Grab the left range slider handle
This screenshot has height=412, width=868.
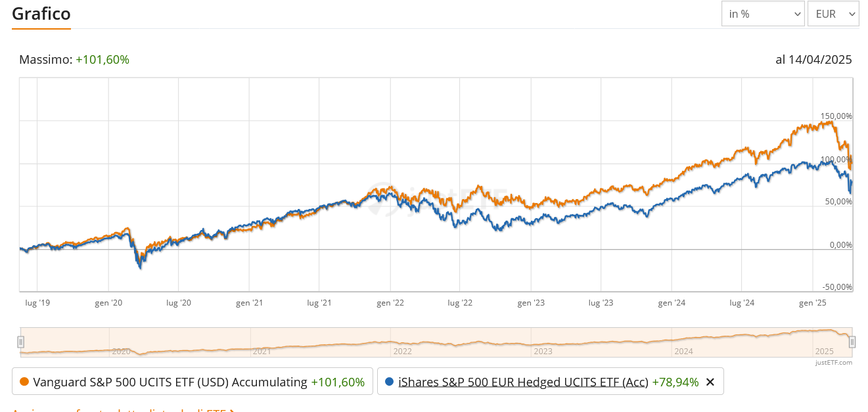point(21,342)
